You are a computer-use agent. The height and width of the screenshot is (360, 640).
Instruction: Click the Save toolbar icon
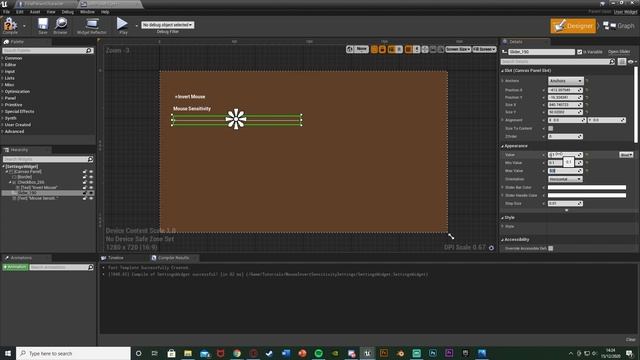click(42, 25)
